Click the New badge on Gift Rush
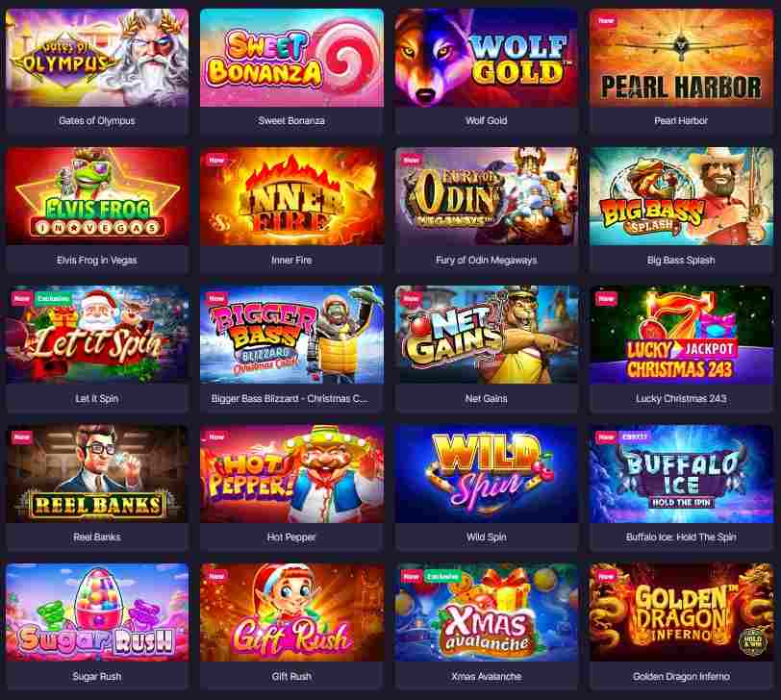781x700 pixels. pyautogui.click(x=216, y=576)
